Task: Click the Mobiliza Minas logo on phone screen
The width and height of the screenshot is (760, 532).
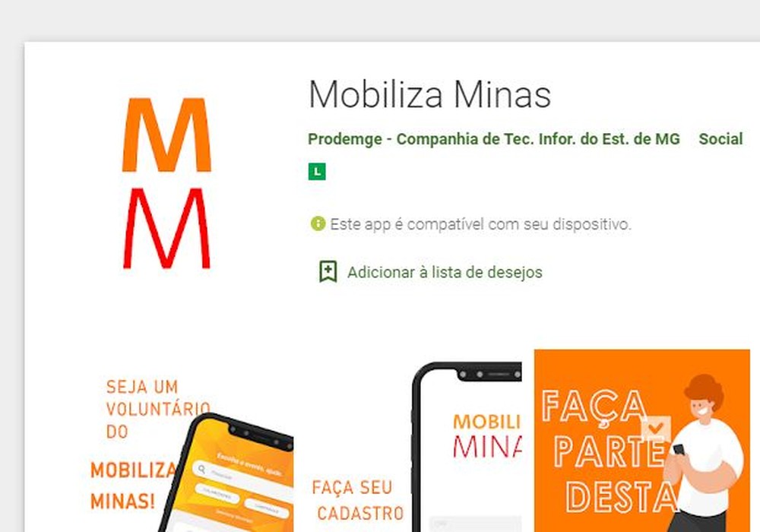Action: [487, 435]
